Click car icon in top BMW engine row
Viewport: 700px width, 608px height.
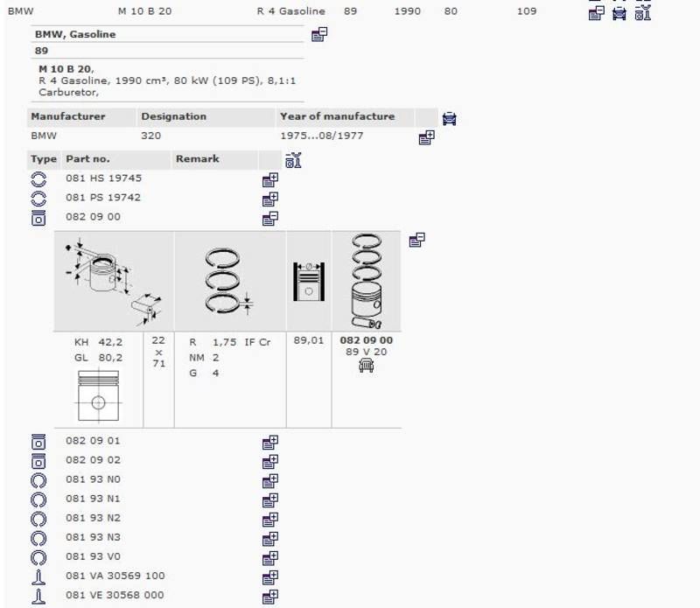coord(619,13)
